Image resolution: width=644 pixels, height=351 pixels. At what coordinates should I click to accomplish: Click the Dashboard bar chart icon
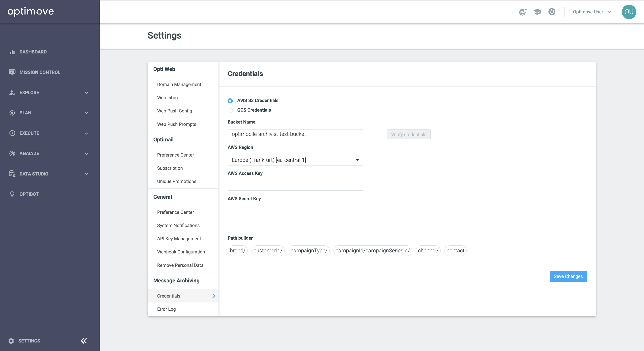tap(12, 52)
